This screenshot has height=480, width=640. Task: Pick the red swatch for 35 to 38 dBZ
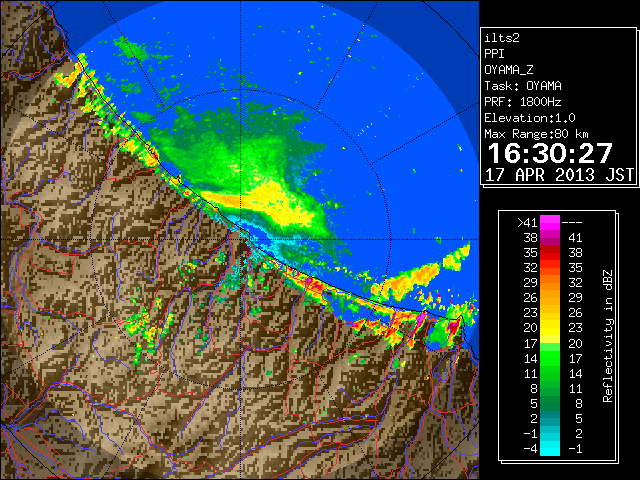550,253
